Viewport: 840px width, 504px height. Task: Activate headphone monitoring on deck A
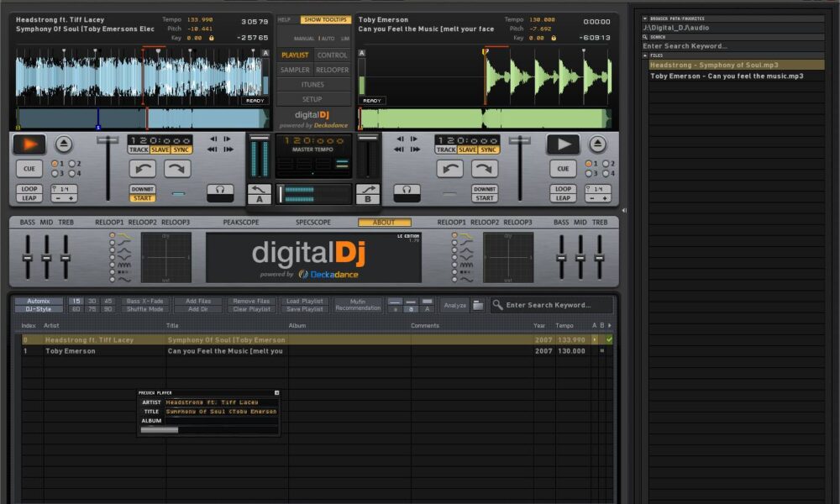click(221, 192)
